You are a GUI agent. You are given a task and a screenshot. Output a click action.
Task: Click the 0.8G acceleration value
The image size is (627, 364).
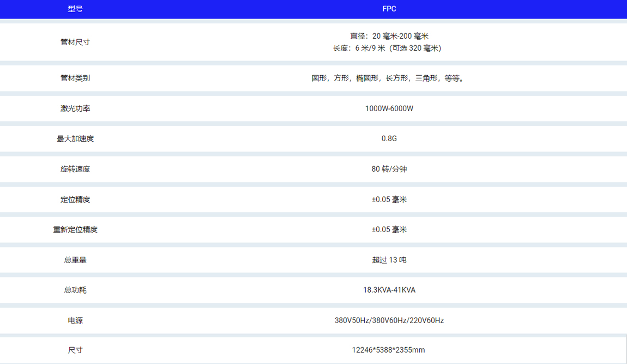389,138
